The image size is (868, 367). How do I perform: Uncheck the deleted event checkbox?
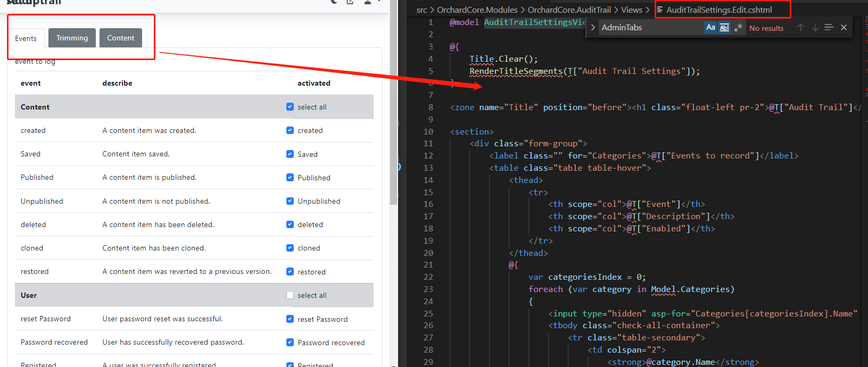[290, 224]
